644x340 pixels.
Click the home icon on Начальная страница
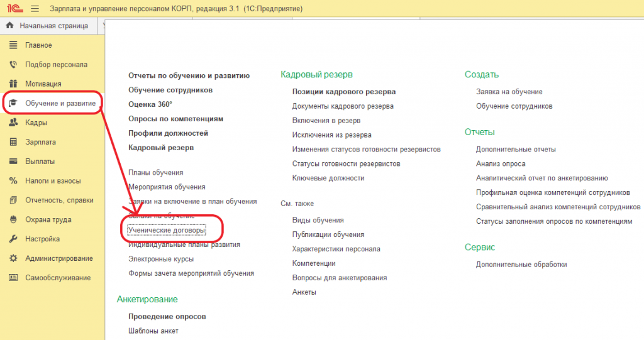[10, 26]
